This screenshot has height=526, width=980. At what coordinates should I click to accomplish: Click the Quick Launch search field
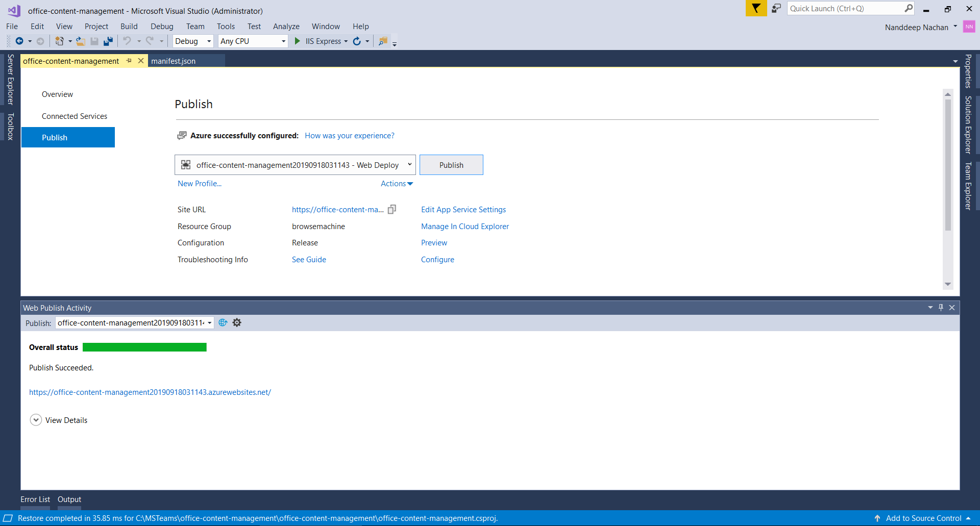845,9
